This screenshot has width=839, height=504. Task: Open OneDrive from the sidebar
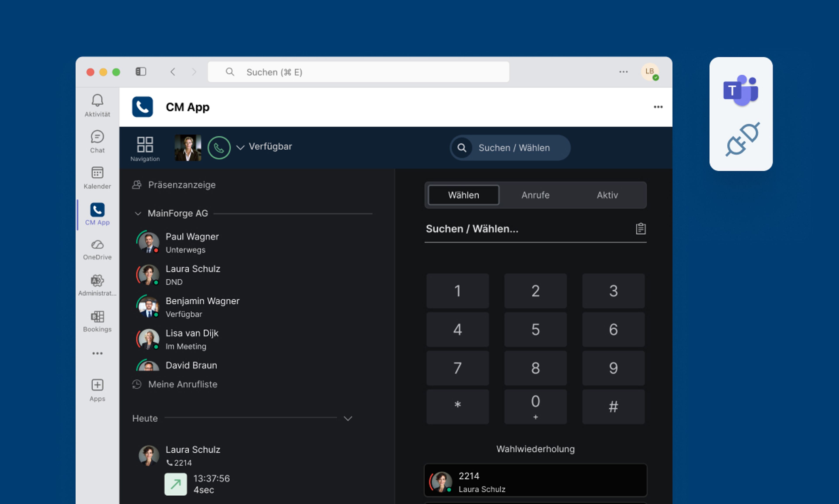[x=97, y=250]
